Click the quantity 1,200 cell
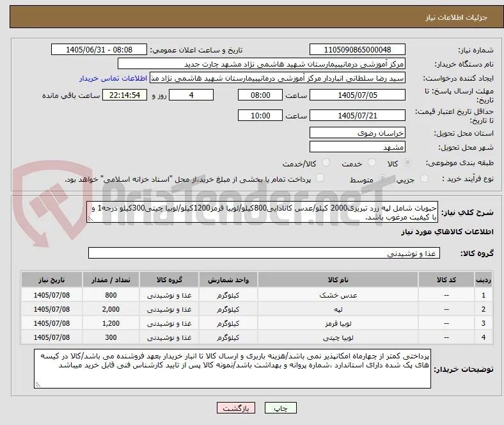 [x=111, y=323]
